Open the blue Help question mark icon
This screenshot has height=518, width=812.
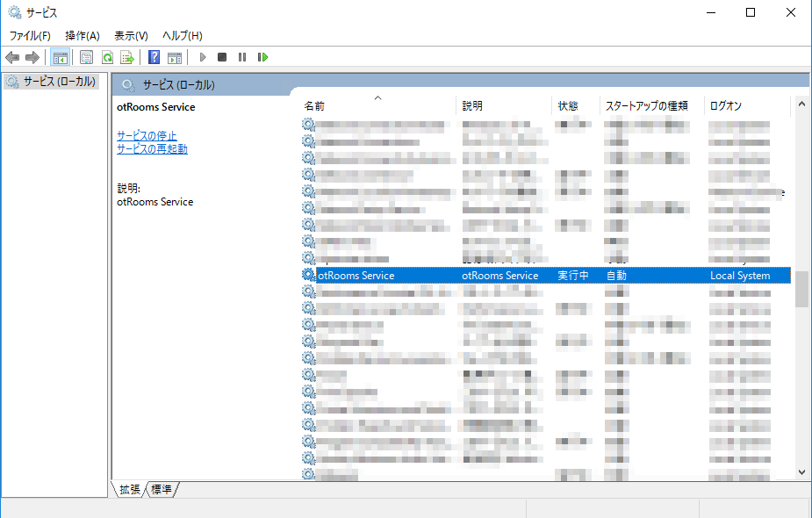pyautogui.click(x=154, y=57)
